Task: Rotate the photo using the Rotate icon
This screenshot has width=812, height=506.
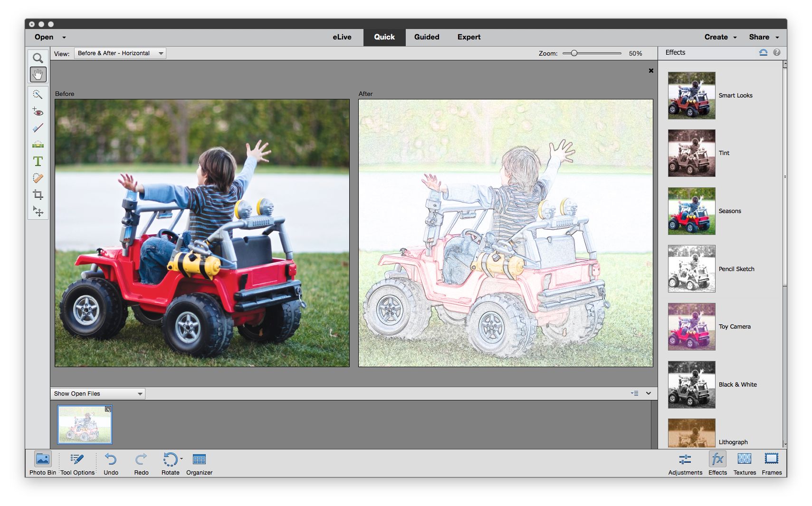Action: coord(170,459)
